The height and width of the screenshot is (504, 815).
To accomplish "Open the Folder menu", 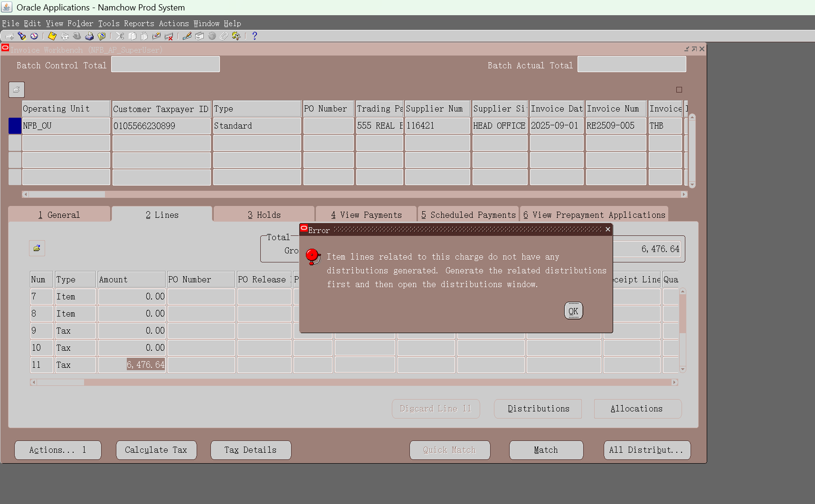I will 80,23.
